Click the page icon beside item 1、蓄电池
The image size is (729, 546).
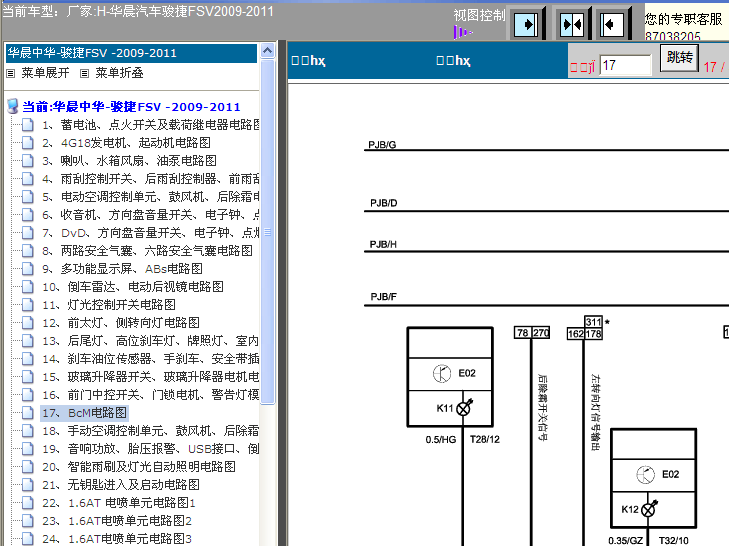pos(28,125)
